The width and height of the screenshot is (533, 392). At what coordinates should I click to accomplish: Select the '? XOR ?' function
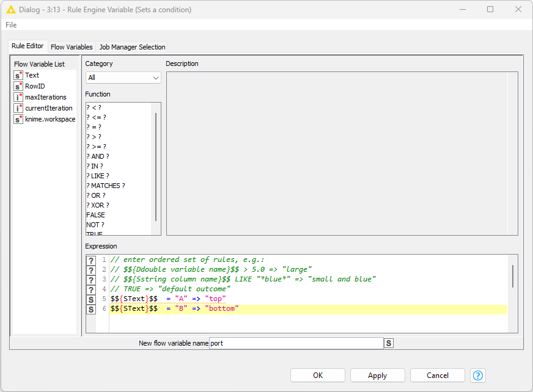pos(98,206)
